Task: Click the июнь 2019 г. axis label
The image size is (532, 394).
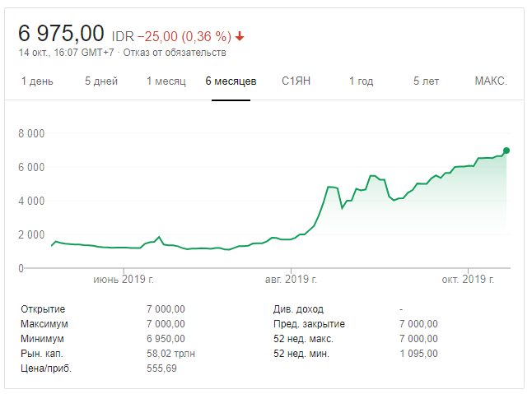Action: coord(123,280)
